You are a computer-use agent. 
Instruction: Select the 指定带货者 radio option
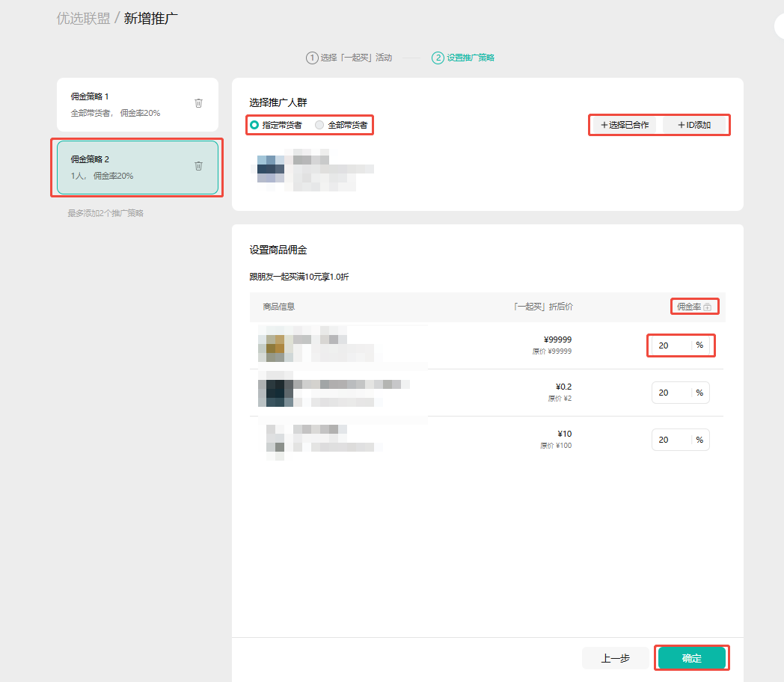tap(254, 125)
